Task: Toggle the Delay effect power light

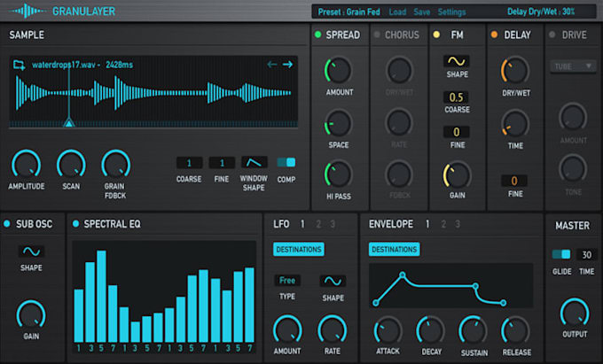Action: [494, 35]
